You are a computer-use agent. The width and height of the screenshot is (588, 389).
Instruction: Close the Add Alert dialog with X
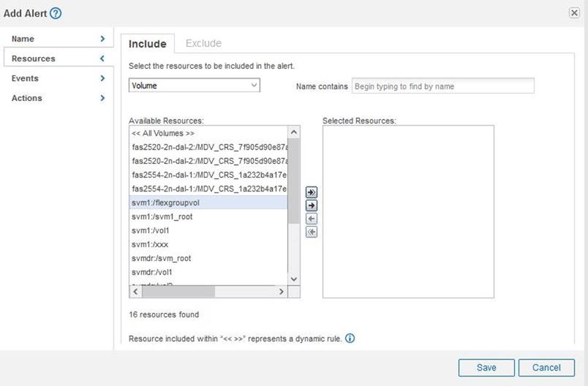(574, 13)
